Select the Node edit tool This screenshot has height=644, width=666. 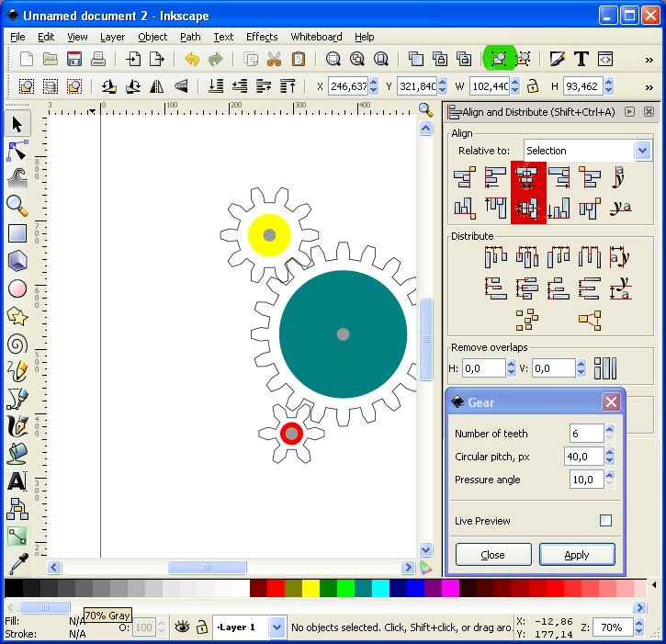pos(17,151)
